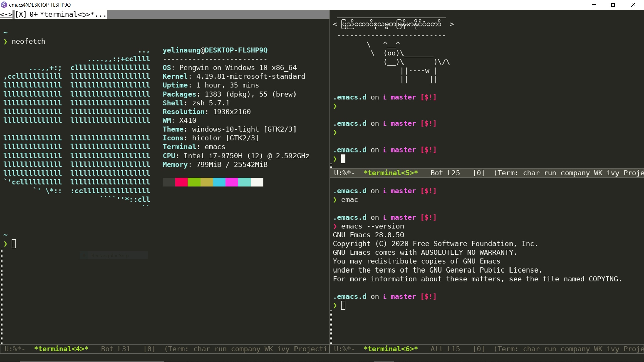The height and width of the screenshot is (362, 644).
Task: Click the 'Theme: windows-10-light' line
Action: 230,129
